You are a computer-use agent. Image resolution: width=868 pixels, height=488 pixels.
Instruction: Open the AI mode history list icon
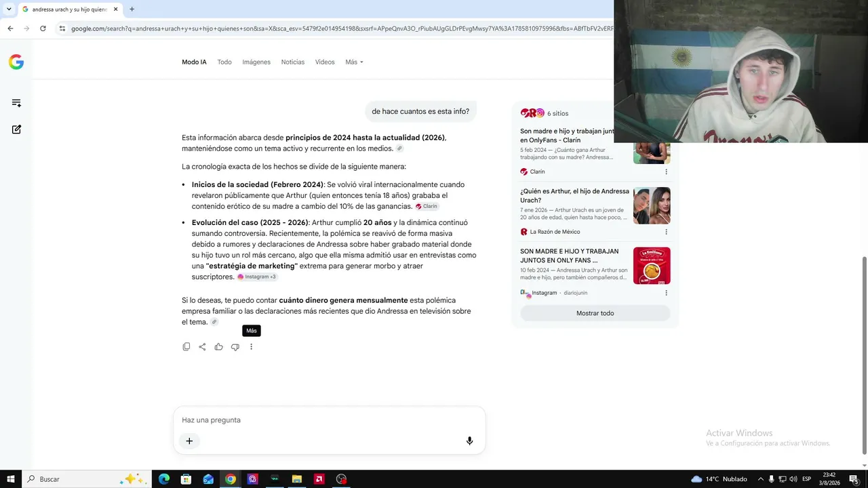click(x=16, y=103)
